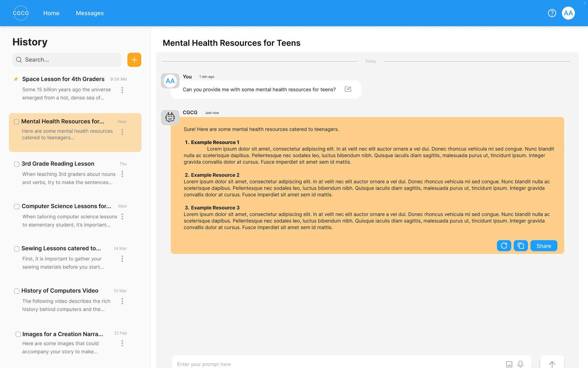This screenshot has width=588, height=368.
Task: Select the Sewing Lessons conversation checkbox
Action: tap(17, 249)
